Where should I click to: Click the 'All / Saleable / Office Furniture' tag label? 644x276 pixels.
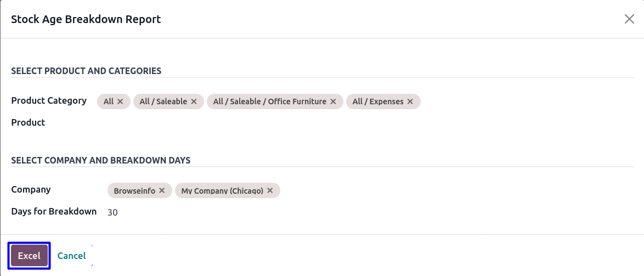point(269,102)
